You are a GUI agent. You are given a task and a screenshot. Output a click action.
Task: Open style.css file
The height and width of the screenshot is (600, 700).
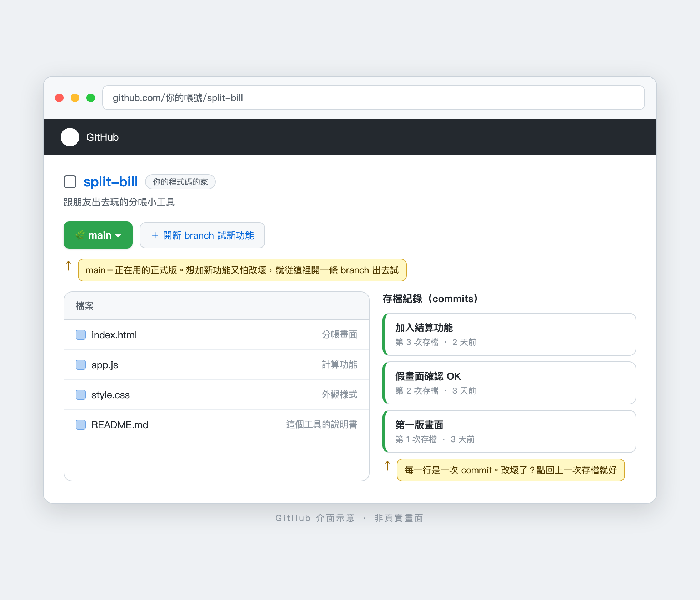[x=216, y=395]
